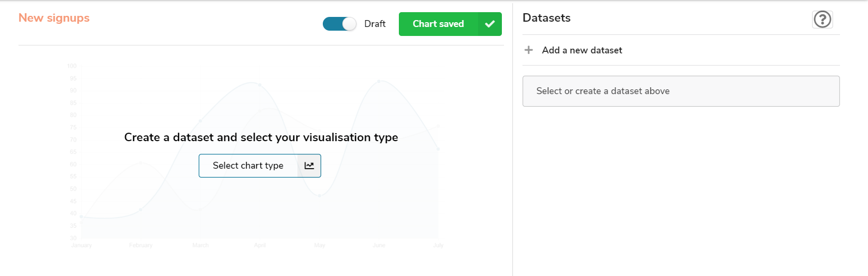The height and width of the screenshot is (276, 868).
Task: Click the Chart saved button
Action: pos(438,24)
